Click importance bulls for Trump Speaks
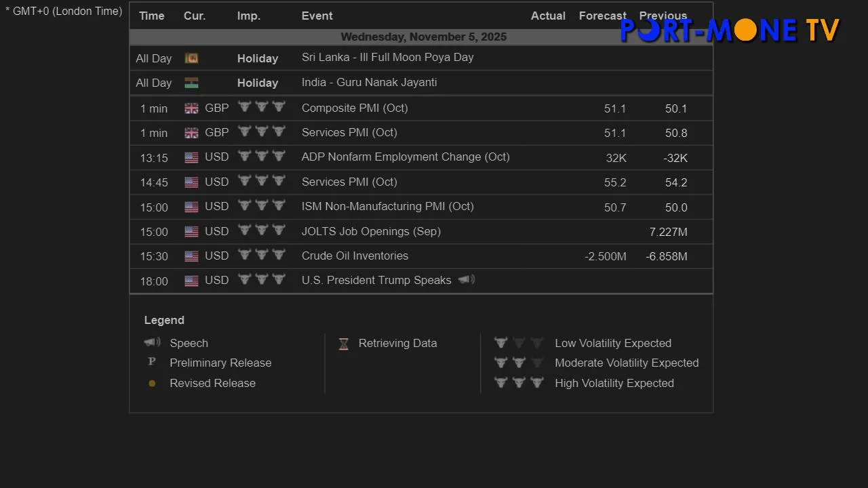This screenshot has height=488, width=868. tap(262, 279)
